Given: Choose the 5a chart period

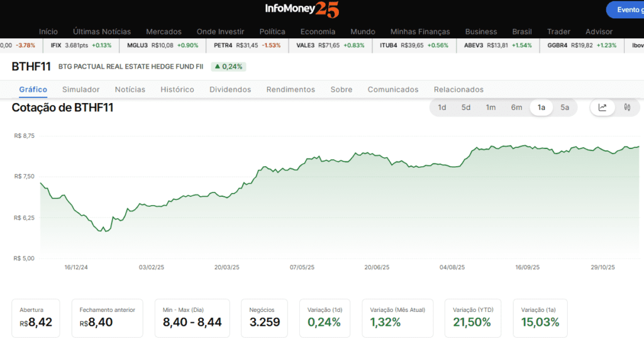Looking at the screenshot, I should 565,108.
